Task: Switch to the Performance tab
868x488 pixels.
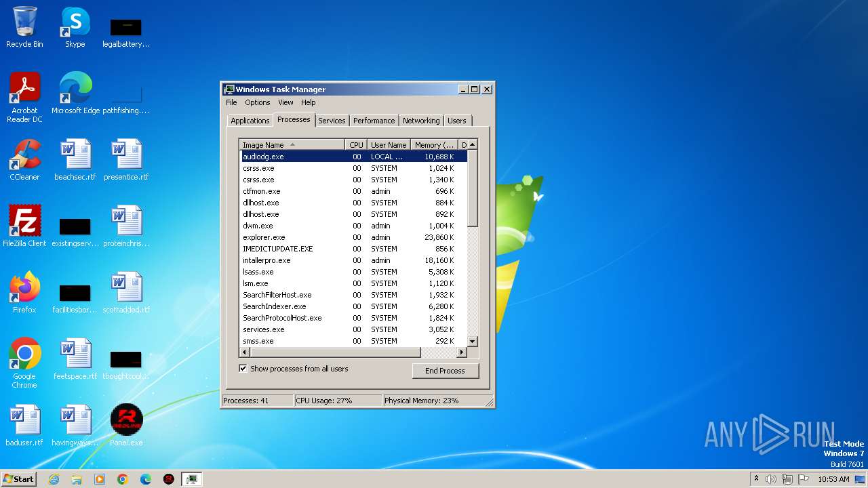Action: pos(374,121)
